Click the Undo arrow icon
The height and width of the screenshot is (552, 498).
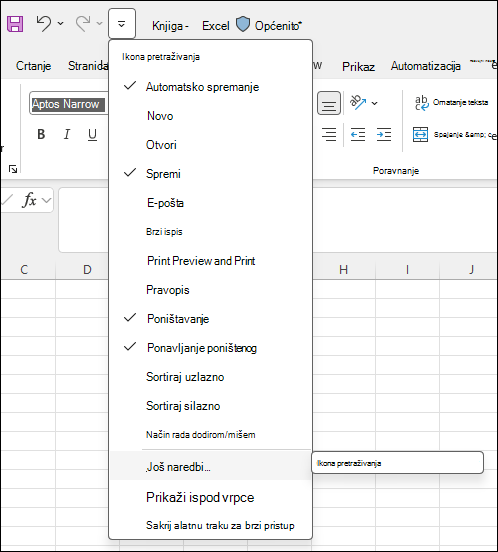click(44, 24)
